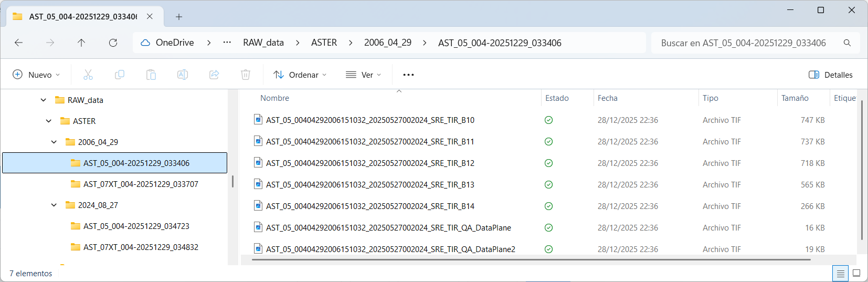The image size is (868, 282).
Task: Expand chevron after OneDrive in address bar
Action: [x=209, y=43]
